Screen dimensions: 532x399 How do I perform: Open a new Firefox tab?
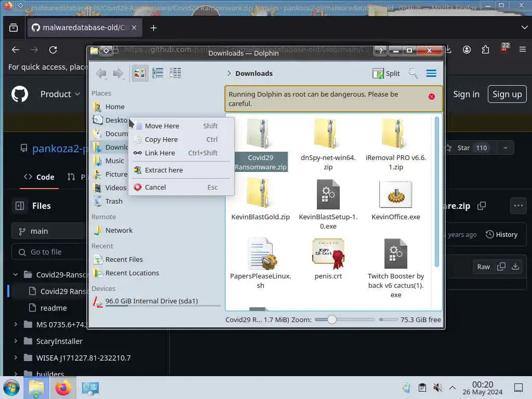pos(153,28)
